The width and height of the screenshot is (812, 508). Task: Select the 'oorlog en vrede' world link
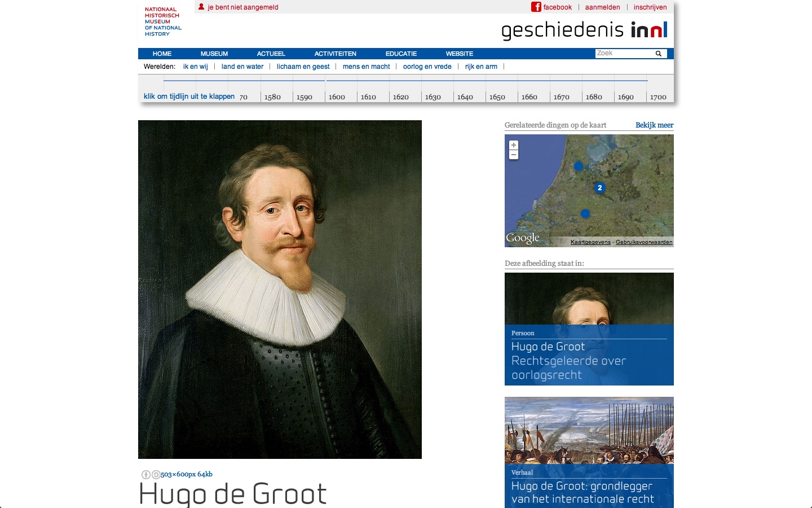tap(427, 67)
